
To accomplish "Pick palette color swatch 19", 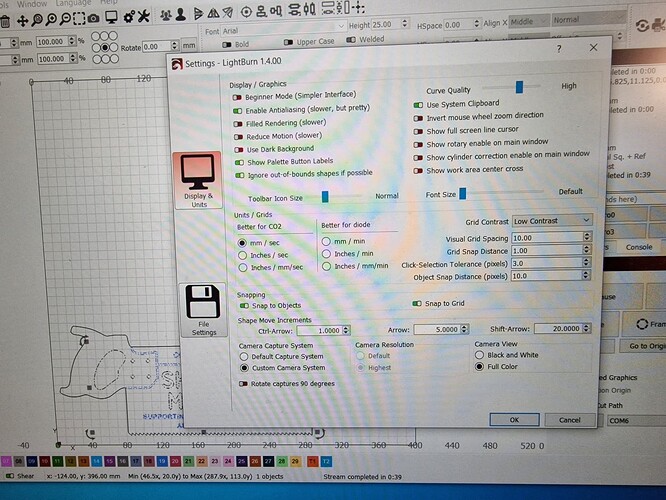I will click(162, 461).
